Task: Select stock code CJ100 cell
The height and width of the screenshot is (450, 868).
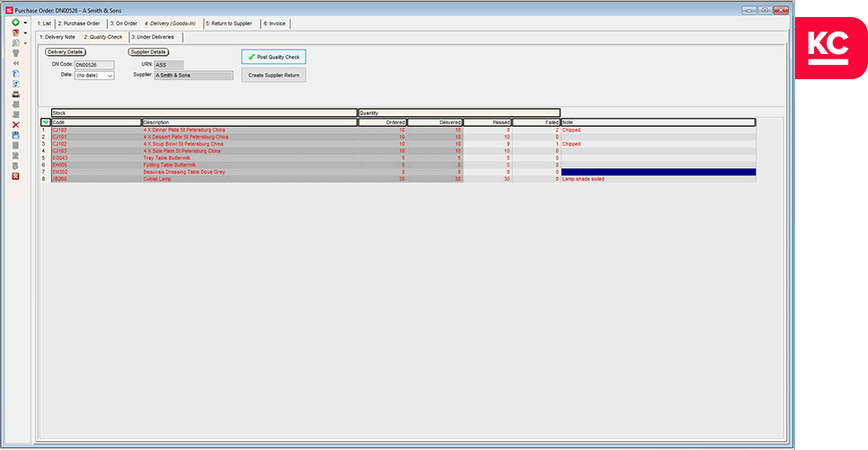Action: pos(96,130)
